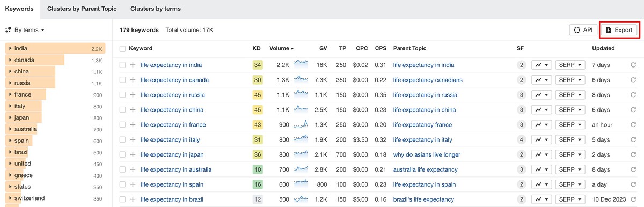Refresh the life expectancy in france row
The image size is (644, 207).
click(633, 125)
